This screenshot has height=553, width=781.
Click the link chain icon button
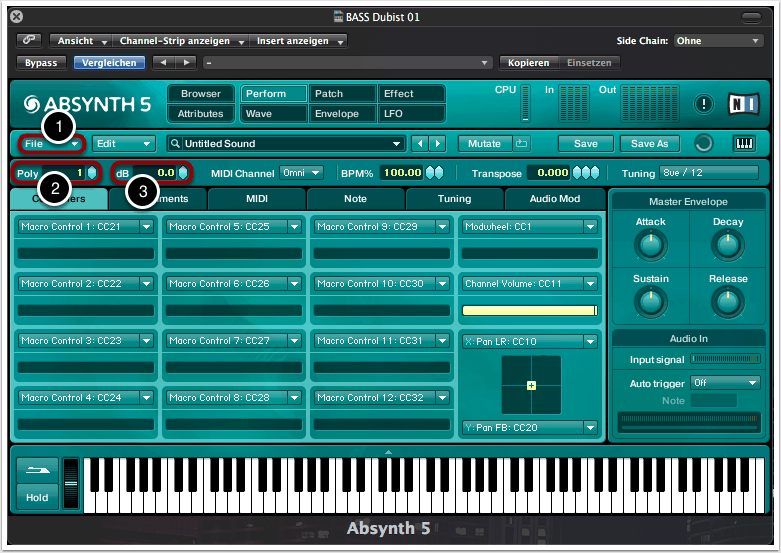[31, 41]
